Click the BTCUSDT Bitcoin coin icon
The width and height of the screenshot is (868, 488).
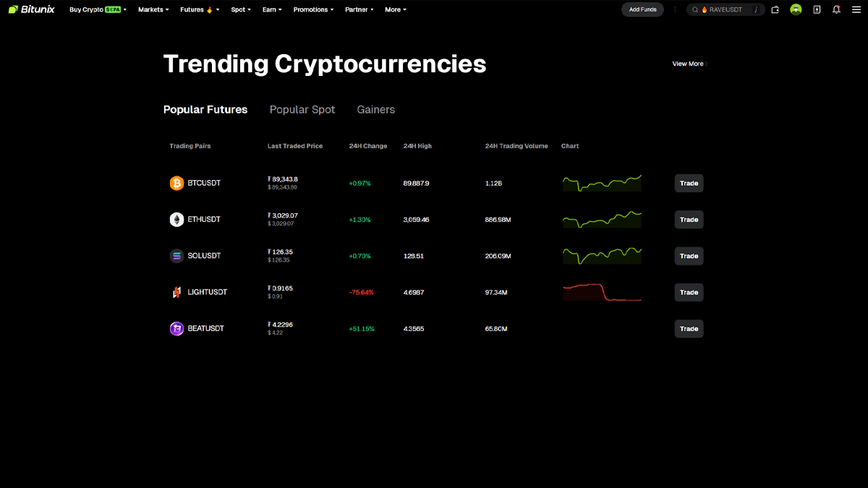tap(176, 184)
